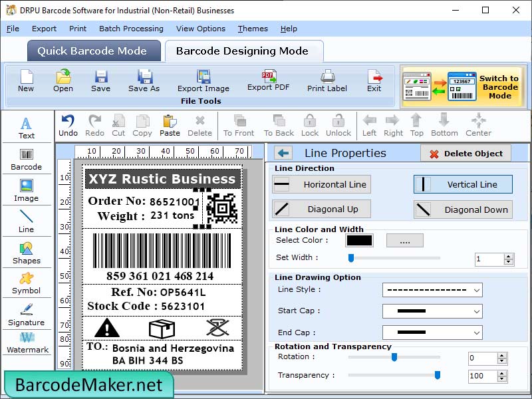Image resolution: width=532 pixels, height=399 pixels.
Task: Click the Export PDF icon
Action: tap(269, 80)
